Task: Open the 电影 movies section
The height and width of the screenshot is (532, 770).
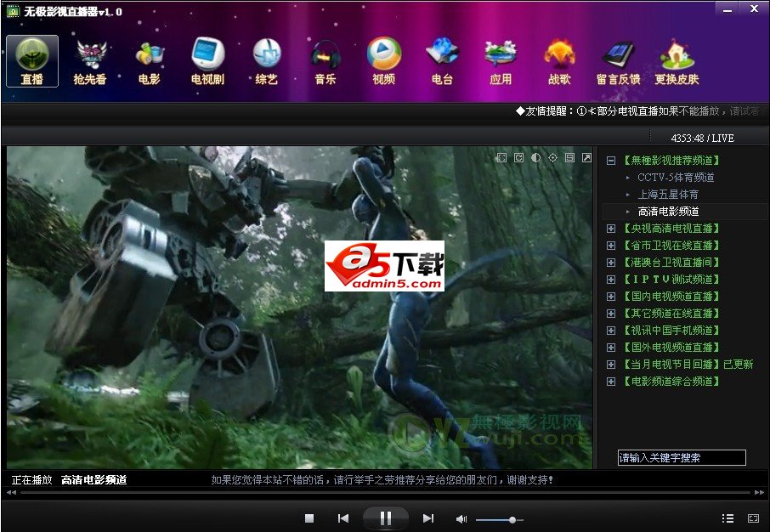Action: [x=150, y=61]
